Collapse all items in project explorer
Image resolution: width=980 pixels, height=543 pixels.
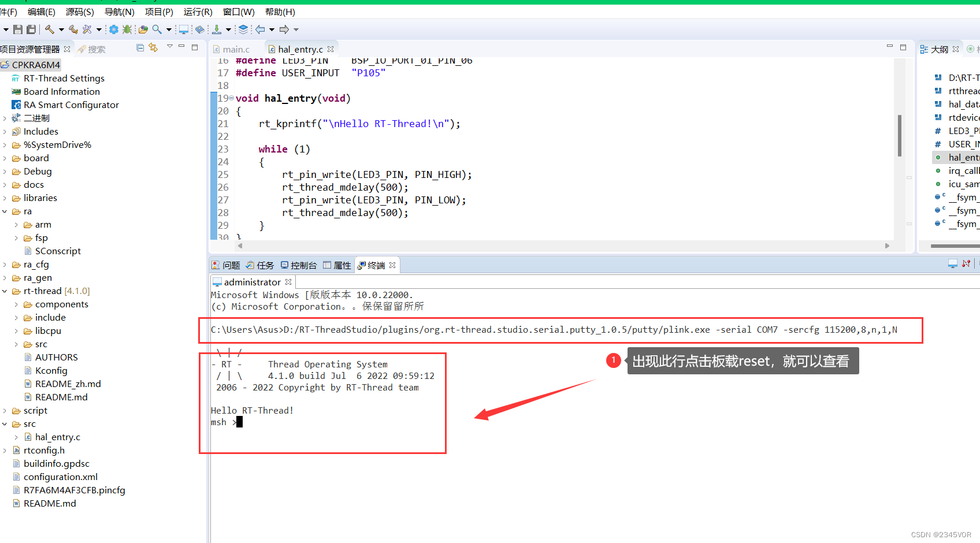pyautogui.click(x=140, y=48)
